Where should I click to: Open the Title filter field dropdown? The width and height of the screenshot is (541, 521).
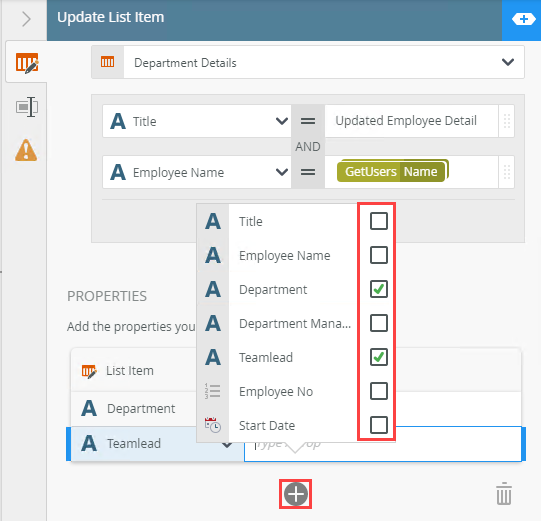tap(282, 121)
